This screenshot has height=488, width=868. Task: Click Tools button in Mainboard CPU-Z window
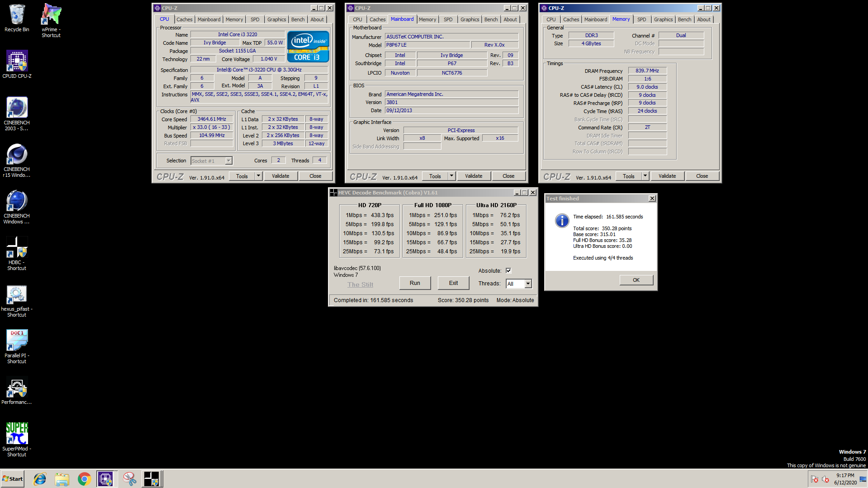435,176
